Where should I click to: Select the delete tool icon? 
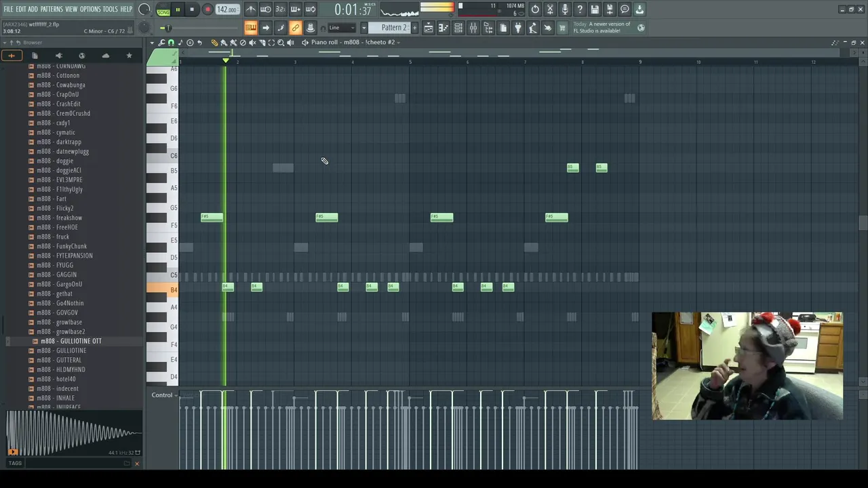click(x=243, y=43)
